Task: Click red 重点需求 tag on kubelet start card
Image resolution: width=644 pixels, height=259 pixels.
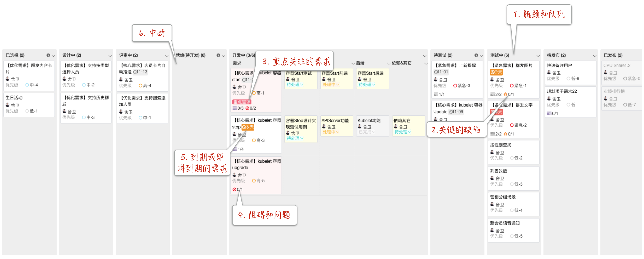Action: point(241,102)
